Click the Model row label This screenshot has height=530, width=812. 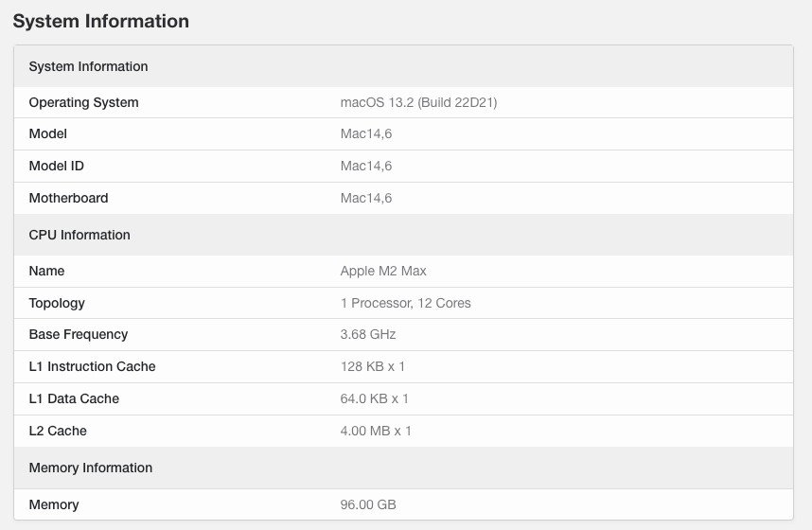pyautogui.click(x=48, y=133)
